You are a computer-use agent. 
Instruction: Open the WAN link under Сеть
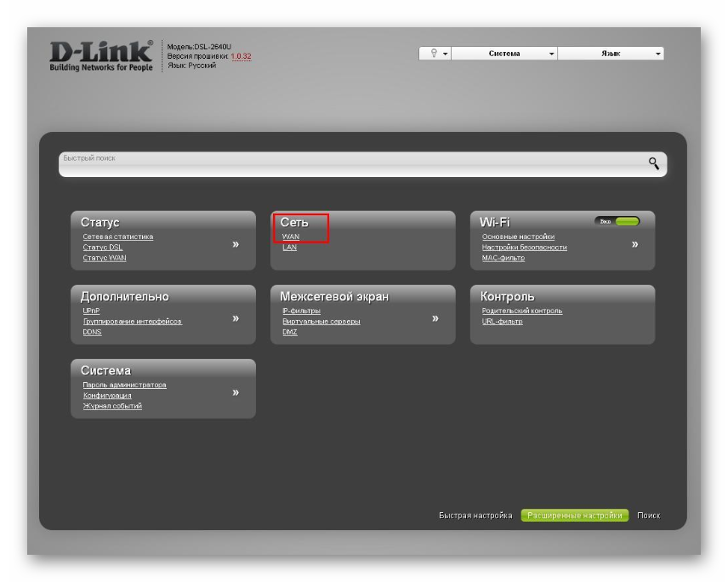tap(291, 237)
